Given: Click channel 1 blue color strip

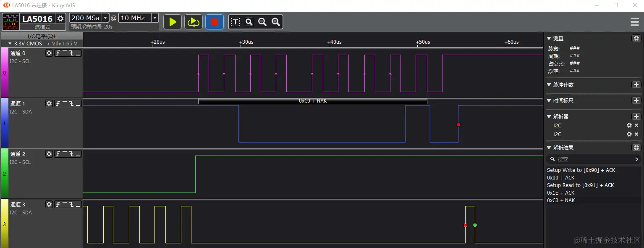Looking at the screenshot, I should coord(5,123).
